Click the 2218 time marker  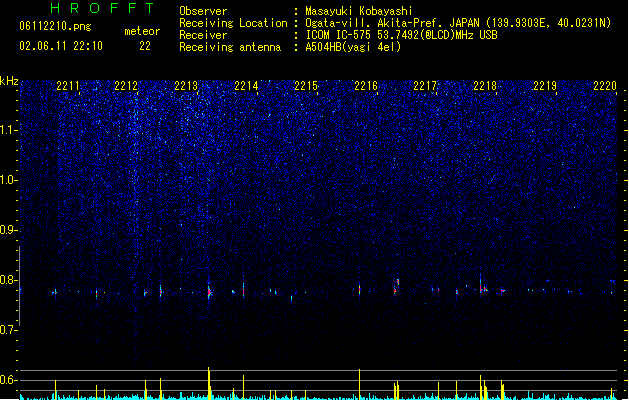click(x=485, y=86)
